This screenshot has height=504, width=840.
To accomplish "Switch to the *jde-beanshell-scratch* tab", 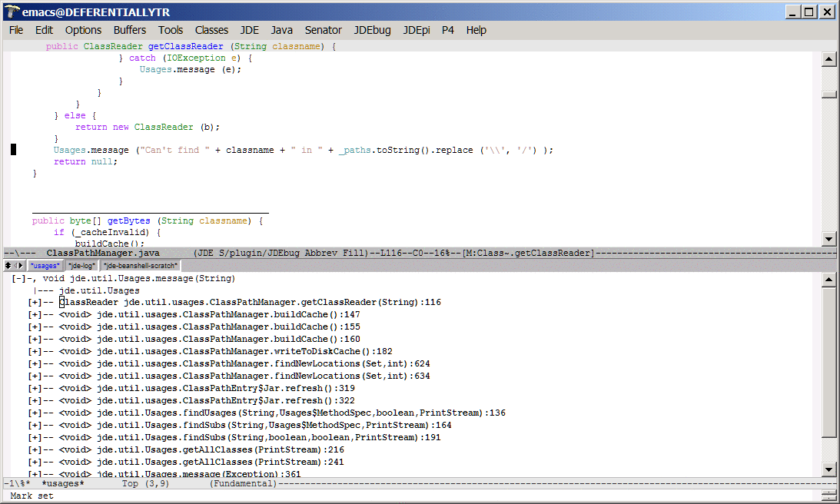I will point(141,266).
